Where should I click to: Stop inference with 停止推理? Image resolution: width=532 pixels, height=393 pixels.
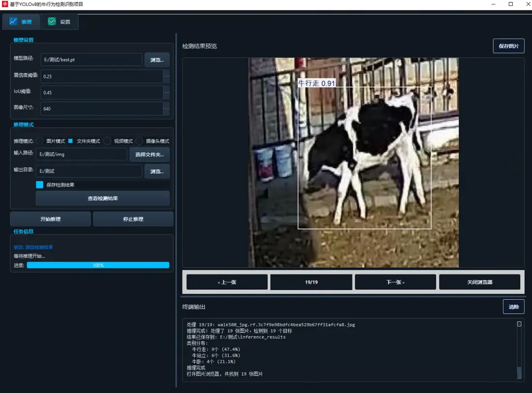pos(133,219)
